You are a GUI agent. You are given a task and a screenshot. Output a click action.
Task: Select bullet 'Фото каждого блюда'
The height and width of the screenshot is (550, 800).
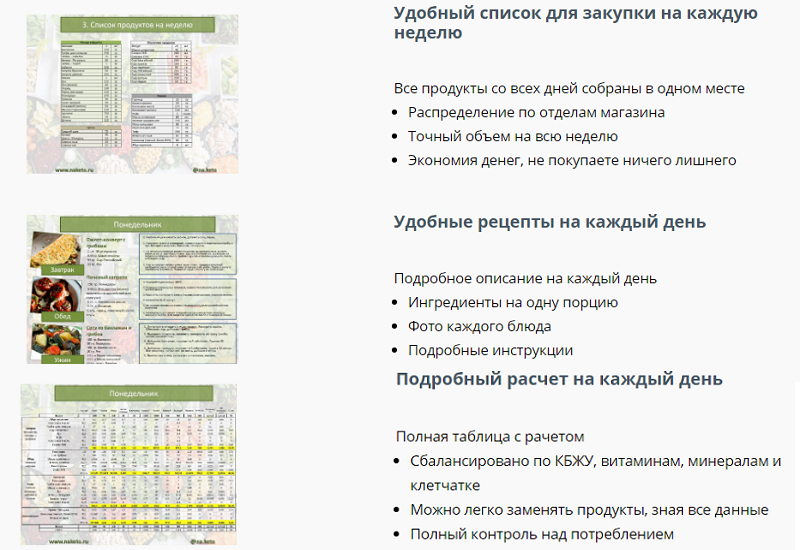[x=479, y=326]
